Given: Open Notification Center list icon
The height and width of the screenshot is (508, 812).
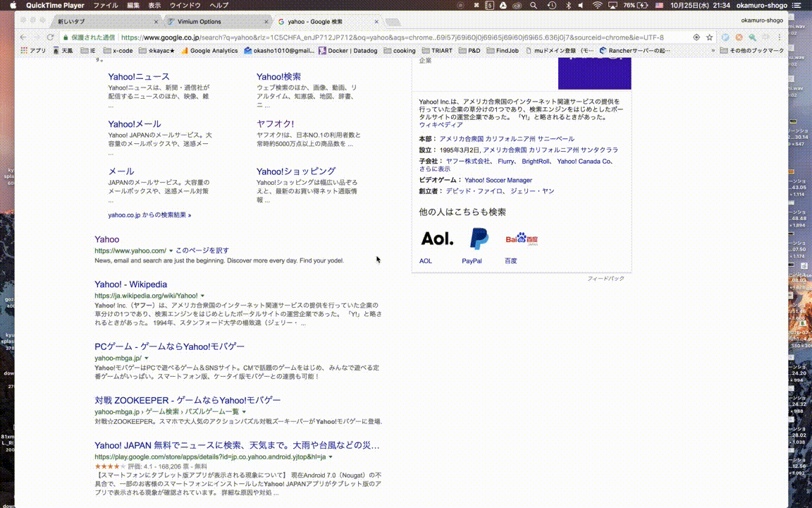Looking at the screenshot, I should pos(796,5).
